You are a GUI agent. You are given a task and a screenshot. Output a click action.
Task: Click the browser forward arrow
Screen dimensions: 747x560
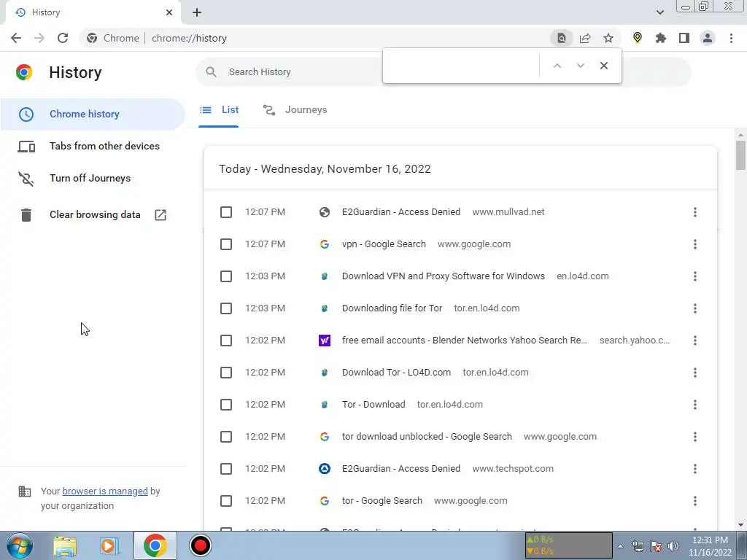[x=39, y=38]
